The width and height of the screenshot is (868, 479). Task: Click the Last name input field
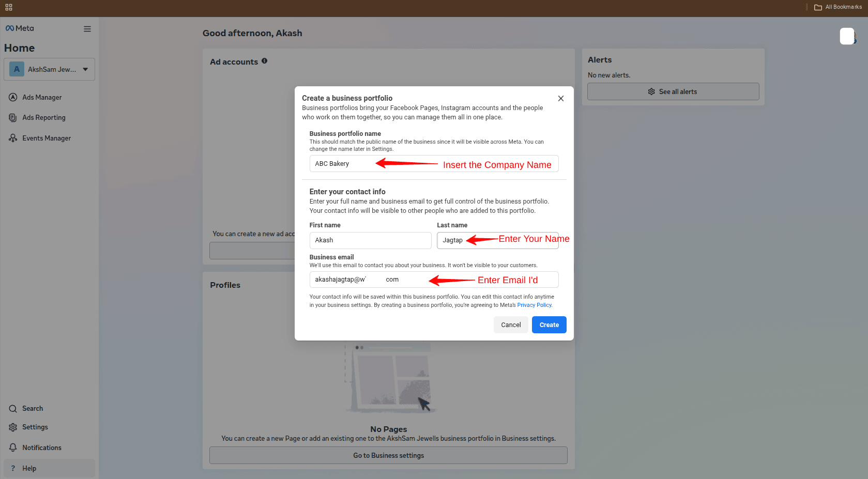[x=497, y=240]
